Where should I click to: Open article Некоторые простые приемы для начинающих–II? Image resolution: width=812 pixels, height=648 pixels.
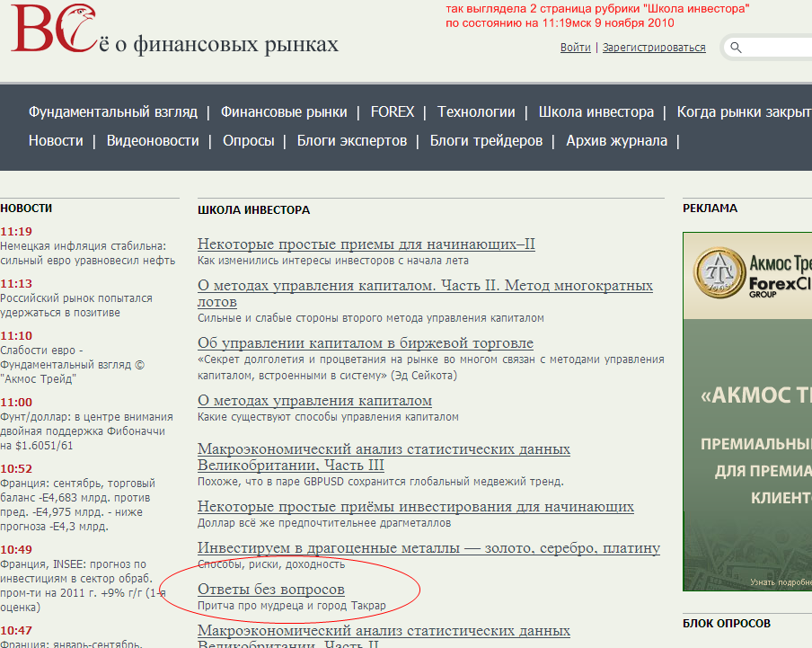(x=366, y=244)
